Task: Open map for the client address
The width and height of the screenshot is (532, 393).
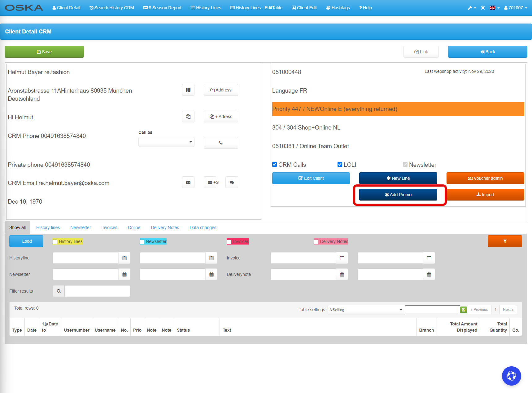Action: click(x=188, y=90)
